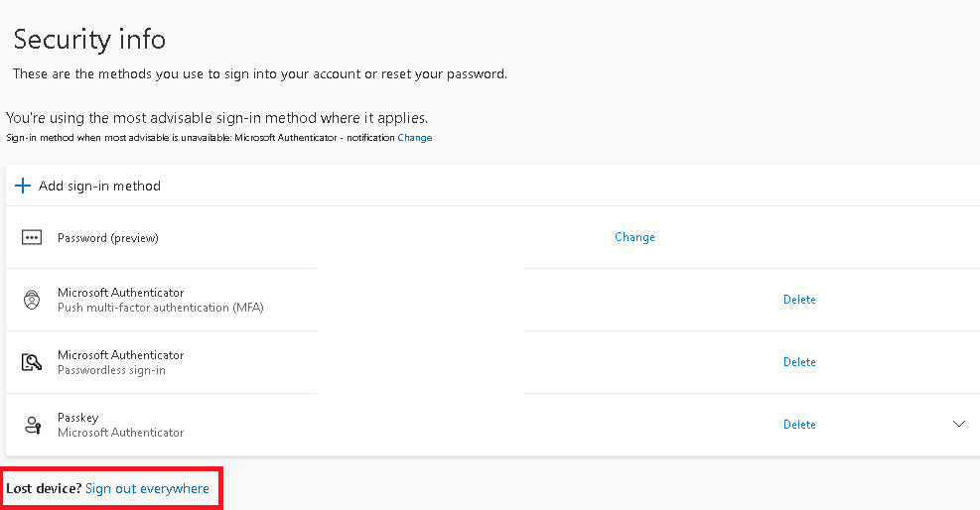This screenshot has height=510, width=980.
Task: Click the Lost device? text
Action: (44, 488)
